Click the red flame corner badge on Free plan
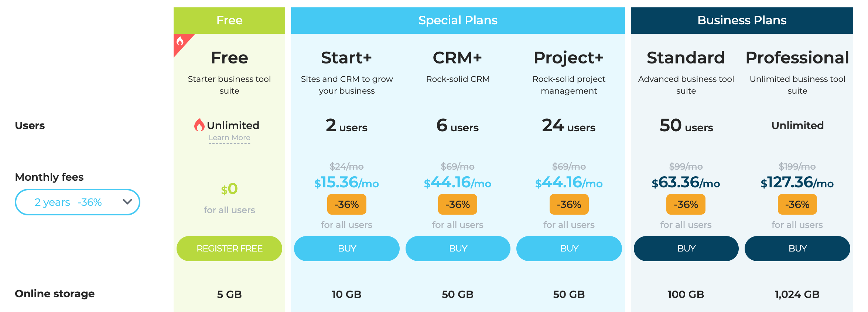The width and height of the screenshot is (868, 312). [181, 42]
